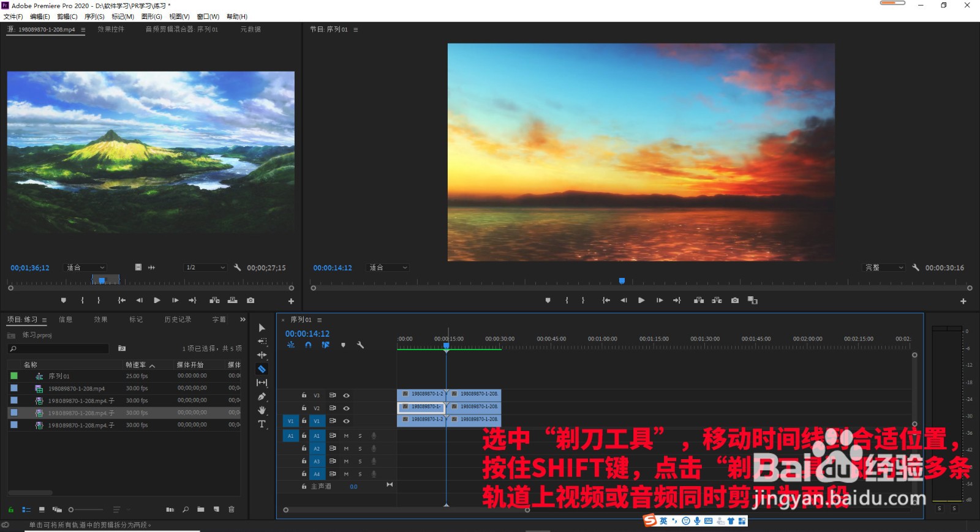The width and height of the screenshot is (980, 532).
Task: Toggle lock on V3 track
Action: point(304,395)
